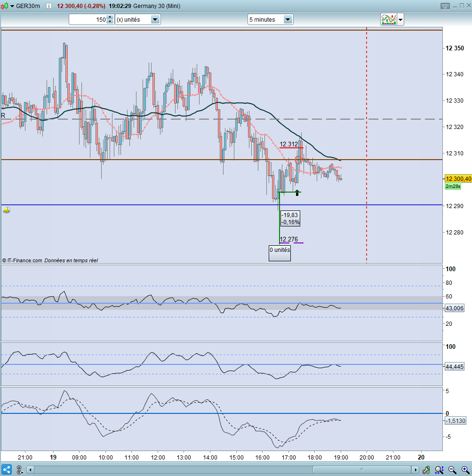Screen dimensions: 472x476
Task: Open the (x) unités dropdown
Action: (138, 19)
